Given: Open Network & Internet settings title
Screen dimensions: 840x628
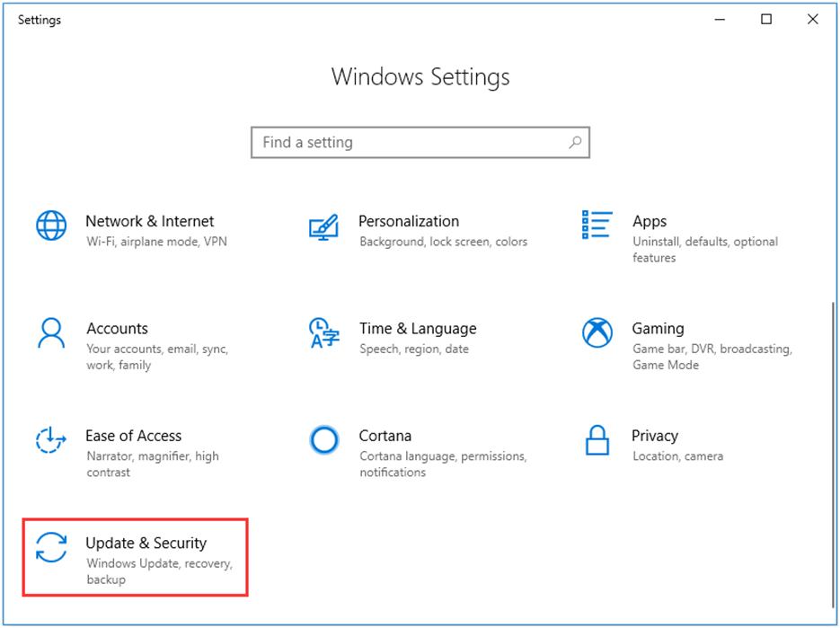Looking at the screenshot, I should (x=150, y=221).
